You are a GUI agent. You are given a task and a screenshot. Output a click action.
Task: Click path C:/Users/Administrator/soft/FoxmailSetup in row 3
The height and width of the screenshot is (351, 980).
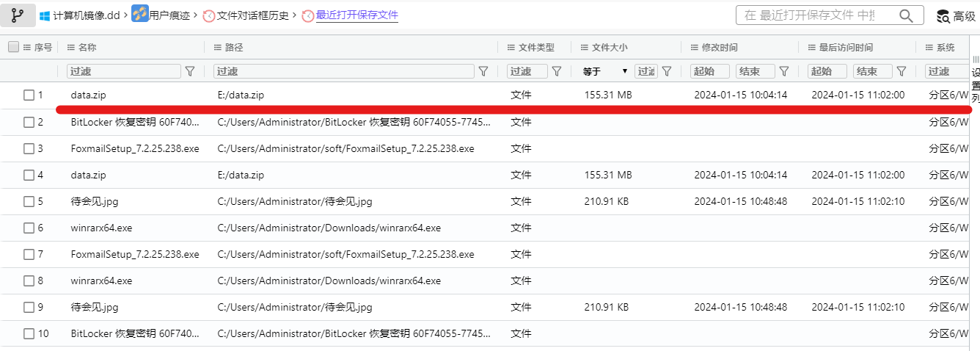pyautogui.click(x=346, y=148)
